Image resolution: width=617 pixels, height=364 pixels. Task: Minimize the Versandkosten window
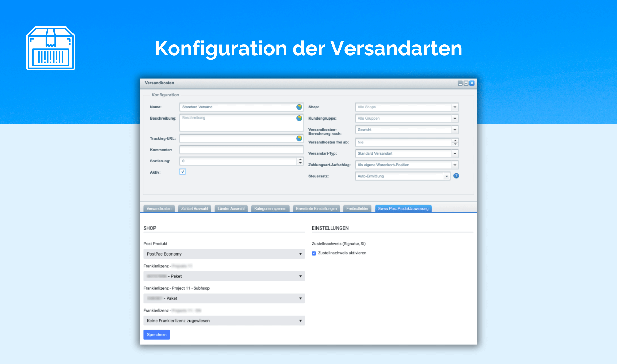pyautogui.click(x=460, y=83)
